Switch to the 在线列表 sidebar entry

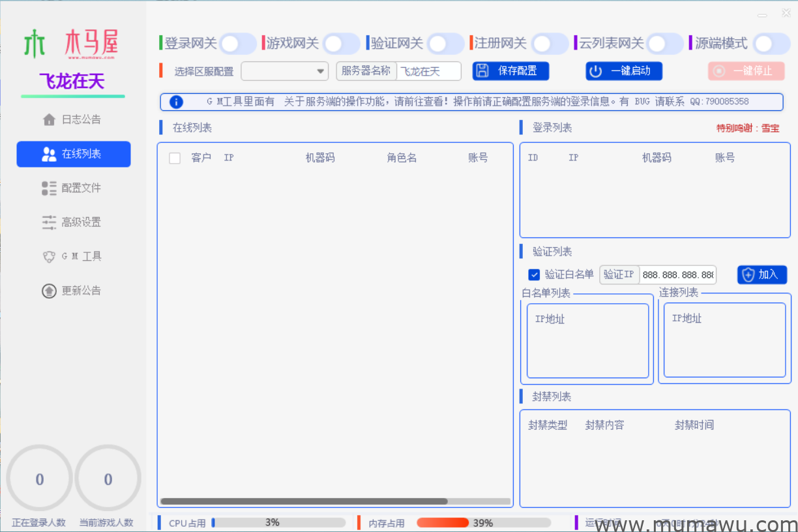tap(73, 154)
